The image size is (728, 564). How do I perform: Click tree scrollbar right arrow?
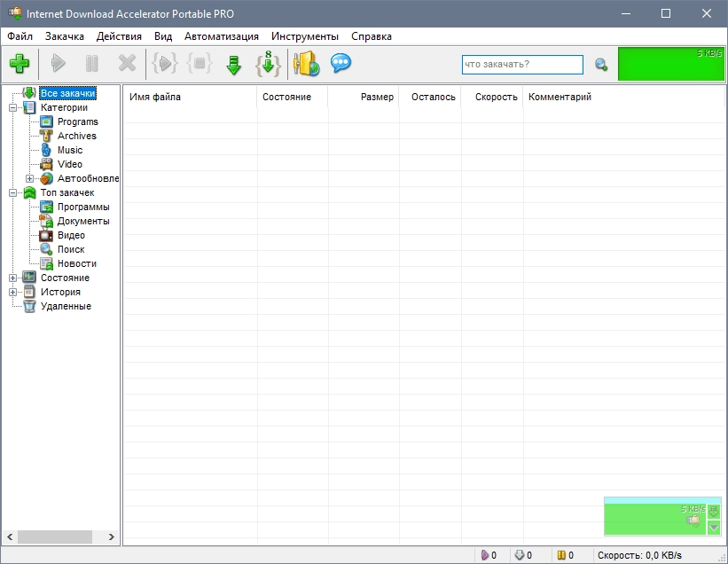point(112,537)
